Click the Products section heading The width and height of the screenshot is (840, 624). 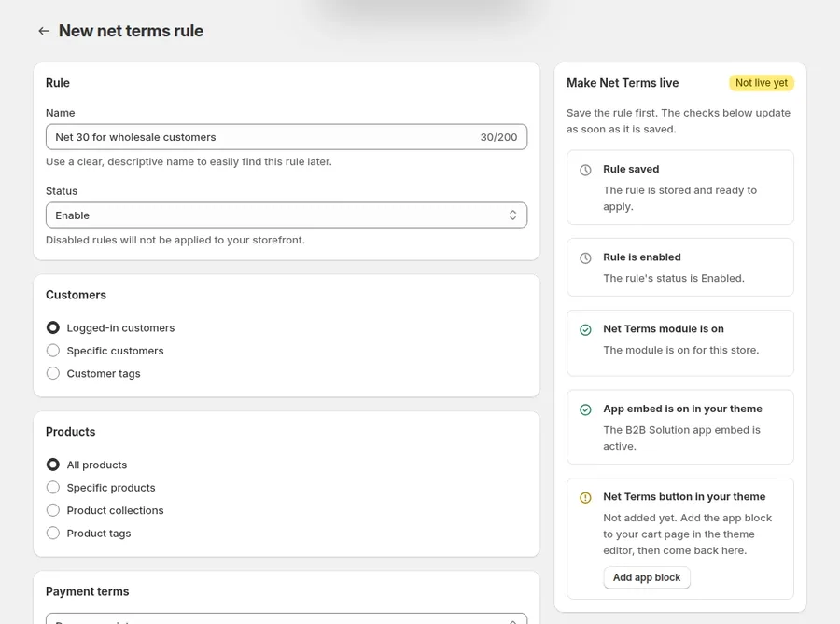[71, 432]
